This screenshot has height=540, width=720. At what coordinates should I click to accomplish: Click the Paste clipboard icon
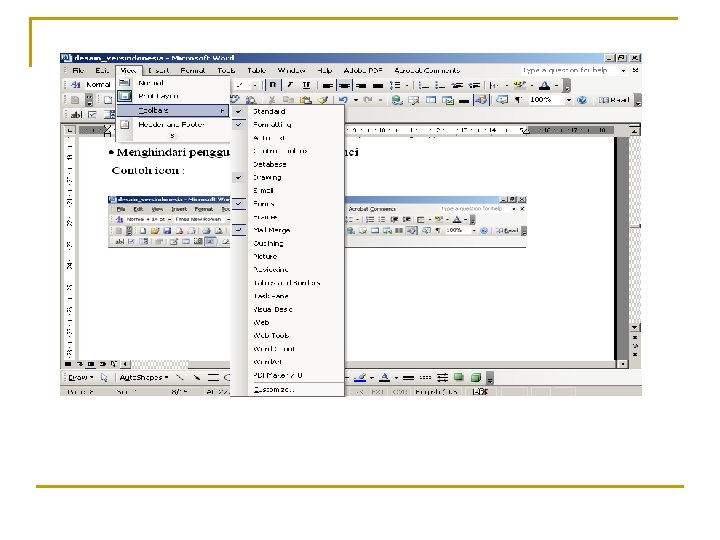click(x=306, y=100)
